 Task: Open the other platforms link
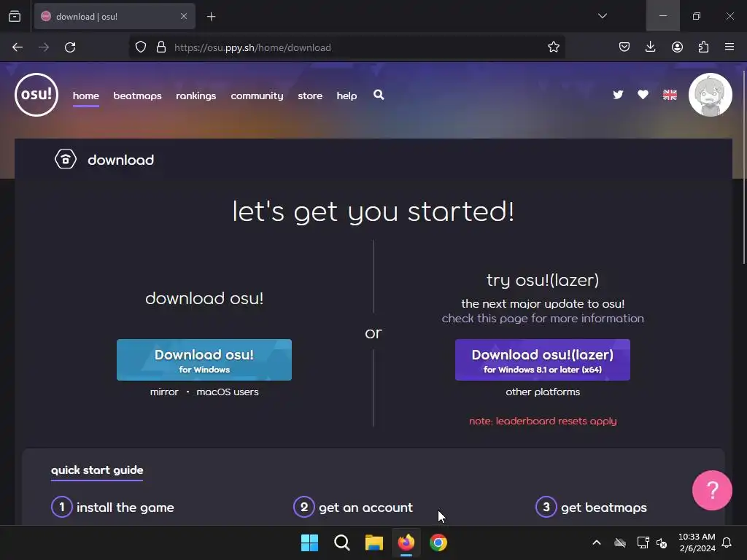coord(543,392)
